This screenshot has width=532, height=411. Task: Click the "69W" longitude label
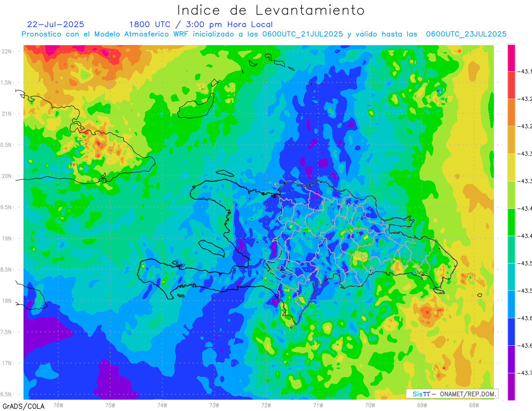tap(422, 405)
